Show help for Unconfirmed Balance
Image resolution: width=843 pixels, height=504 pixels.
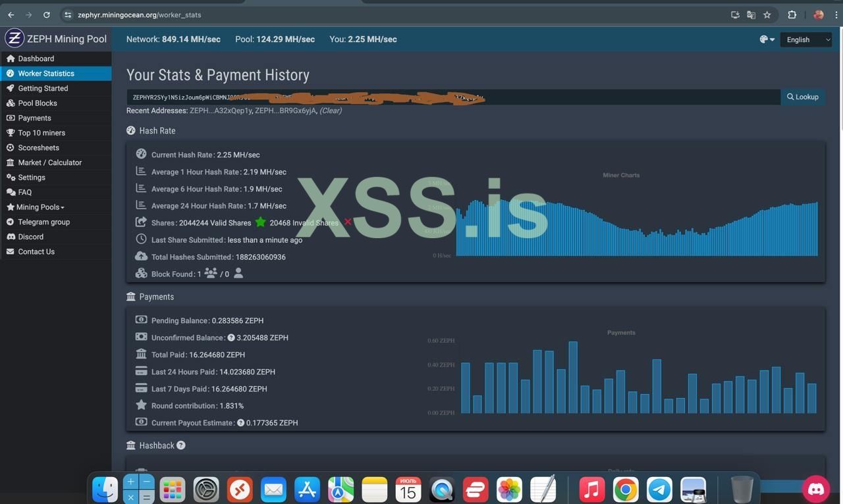(x=231, y=338)
